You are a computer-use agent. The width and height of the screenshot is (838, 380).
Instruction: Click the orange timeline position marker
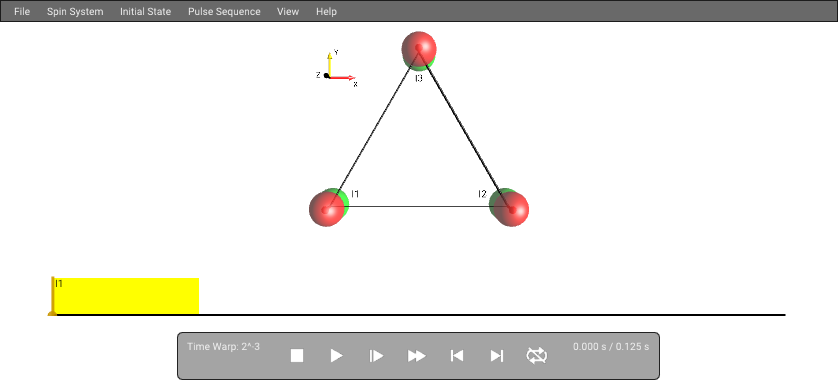pos(52,296)
